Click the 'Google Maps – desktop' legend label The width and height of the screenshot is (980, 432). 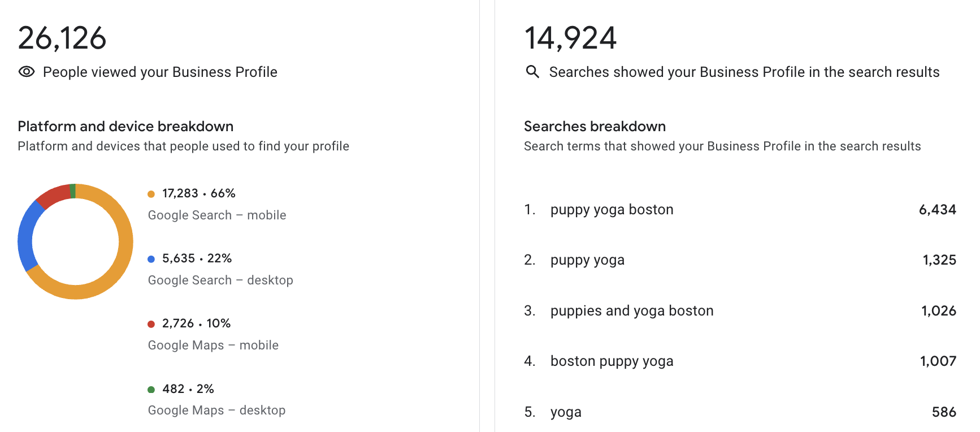(x=216, y=411)
